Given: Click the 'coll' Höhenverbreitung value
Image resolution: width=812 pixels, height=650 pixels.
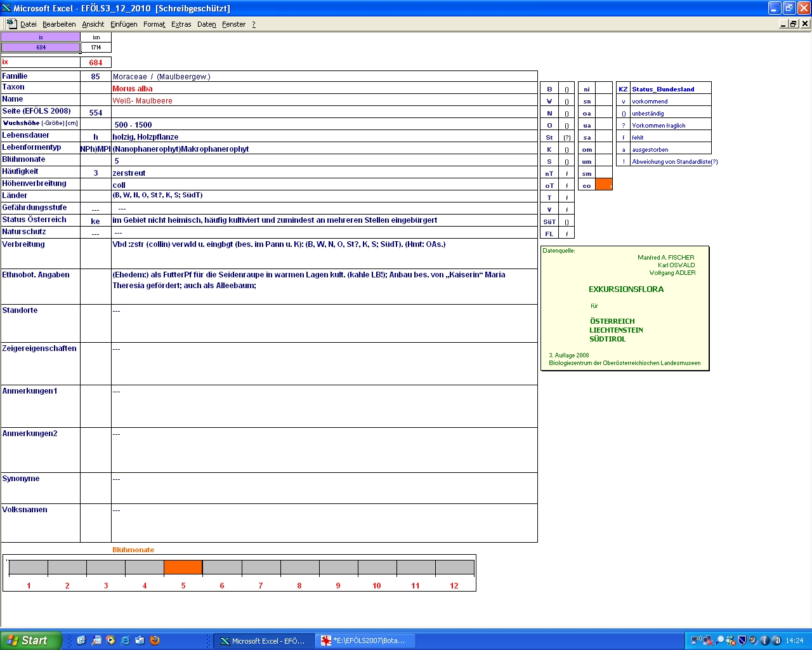Looking at the screenshot, I should coord(119,185).
